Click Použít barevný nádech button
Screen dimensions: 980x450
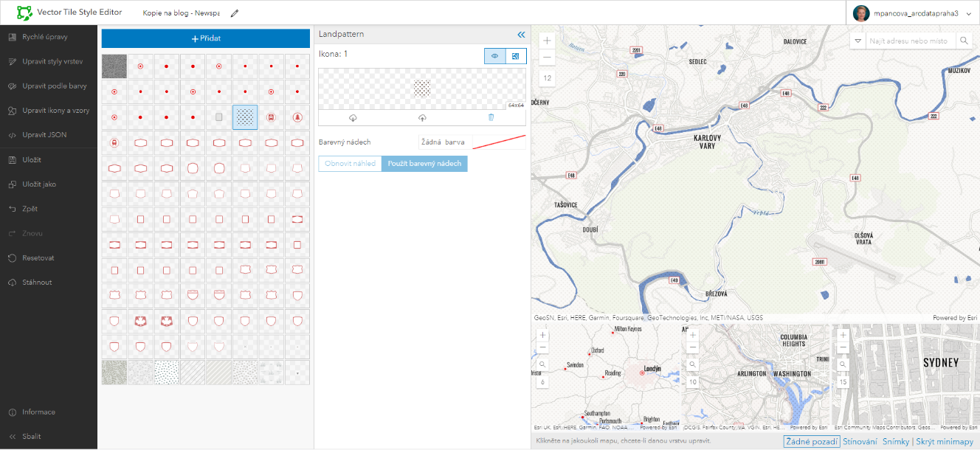[424, 164]
